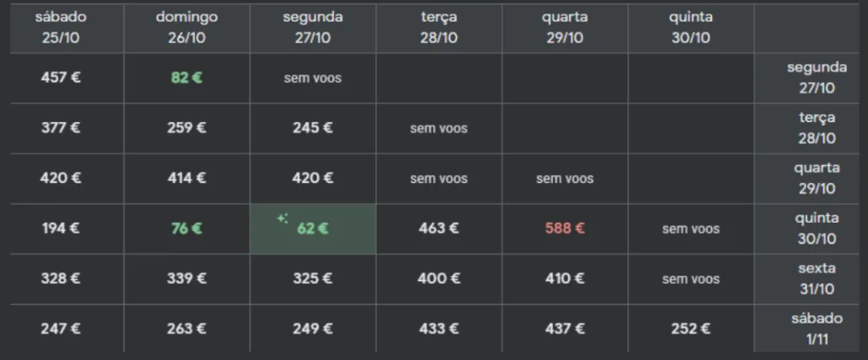Click the 339 € fare cell
This screenshot has width=868, height=360.
186,279
